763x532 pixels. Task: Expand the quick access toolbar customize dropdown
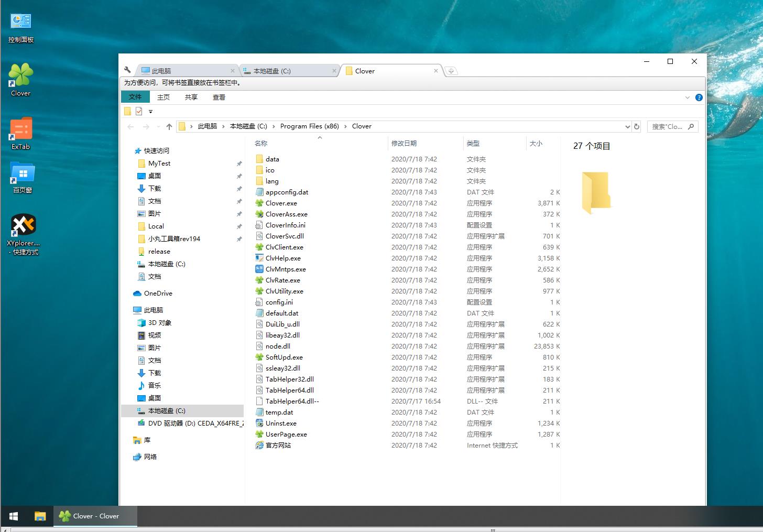coord(150,111)
